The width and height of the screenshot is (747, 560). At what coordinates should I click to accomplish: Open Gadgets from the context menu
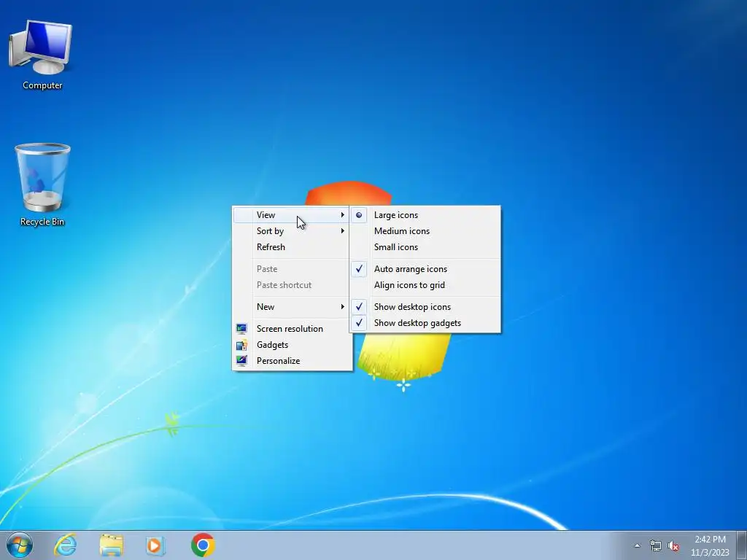click(293, 345)
